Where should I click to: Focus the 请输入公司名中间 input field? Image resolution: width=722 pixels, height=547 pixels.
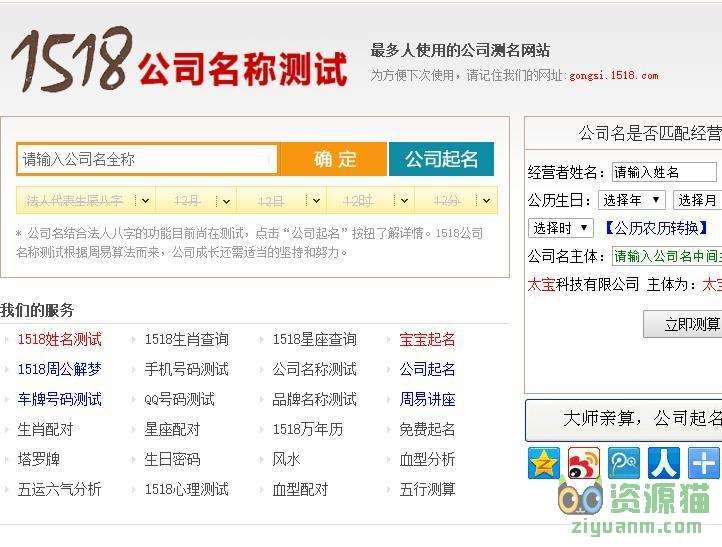tap(667, 256)
